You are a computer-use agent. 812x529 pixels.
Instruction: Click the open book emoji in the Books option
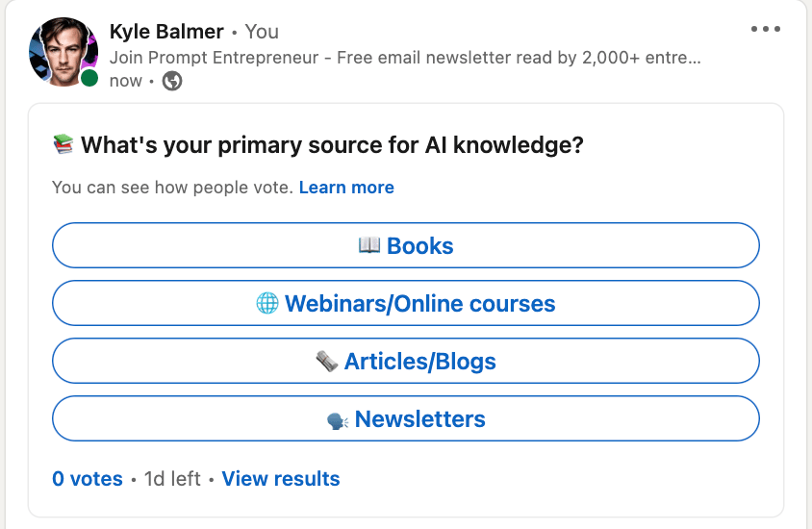click(x=369, y=245)
